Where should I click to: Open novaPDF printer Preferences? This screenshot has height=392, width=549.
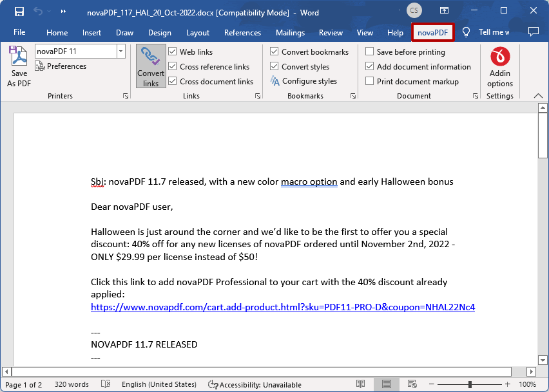pos(61,66)
